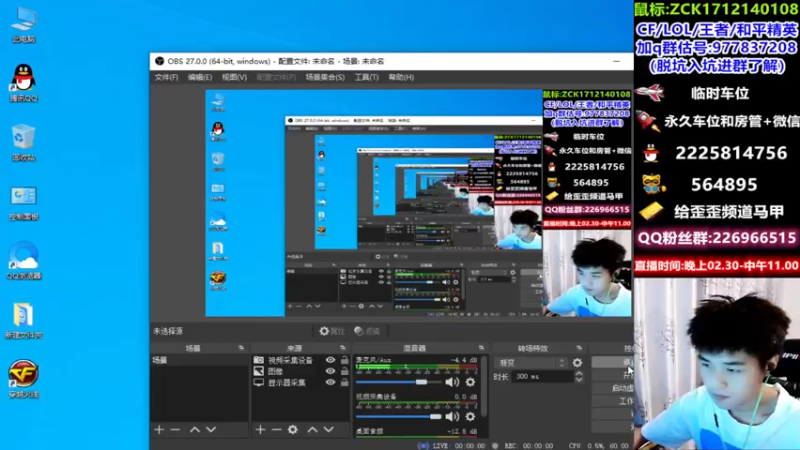Open the 文件(F) menu in OBS

[166, 78]
